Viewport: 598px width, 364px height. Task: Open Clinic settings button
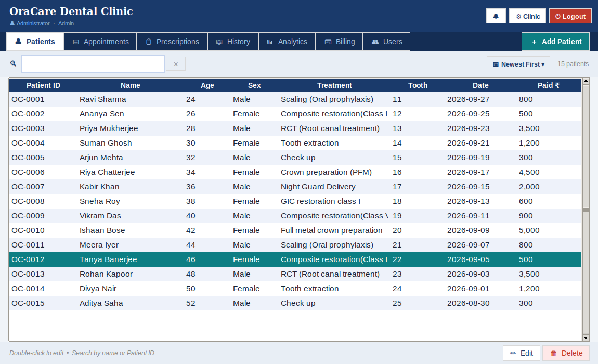[527, 16]
